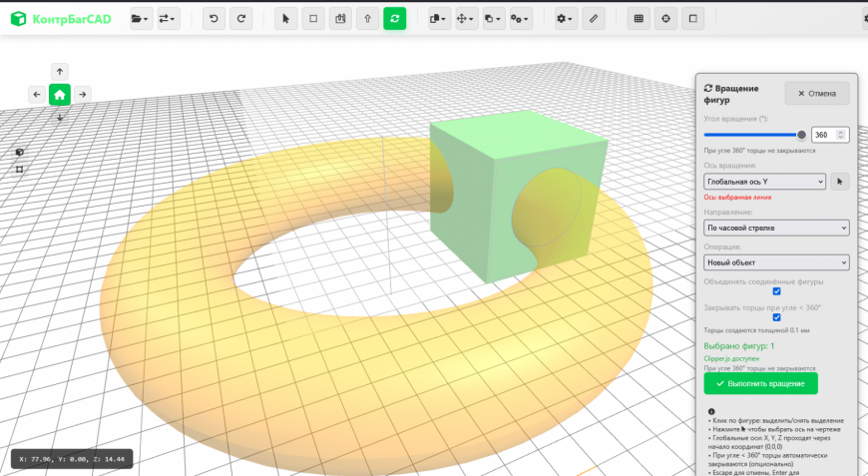Select the extrude up-arrow tool
Image resolution: width=868 pixels, height=476 pixels.
tap(367, 19)
